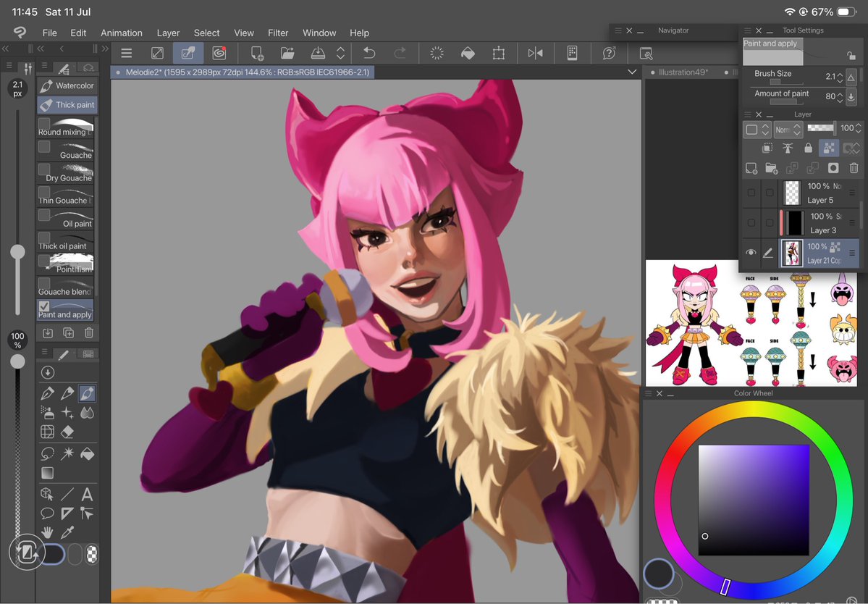
Task: Show Layer 3 visibility box
Action: pos(751,222)
